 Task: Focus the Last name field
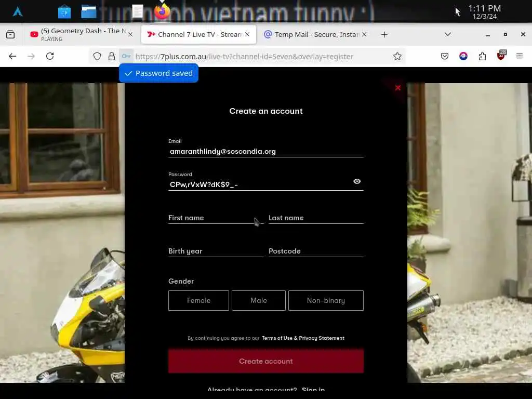point(316,218)
